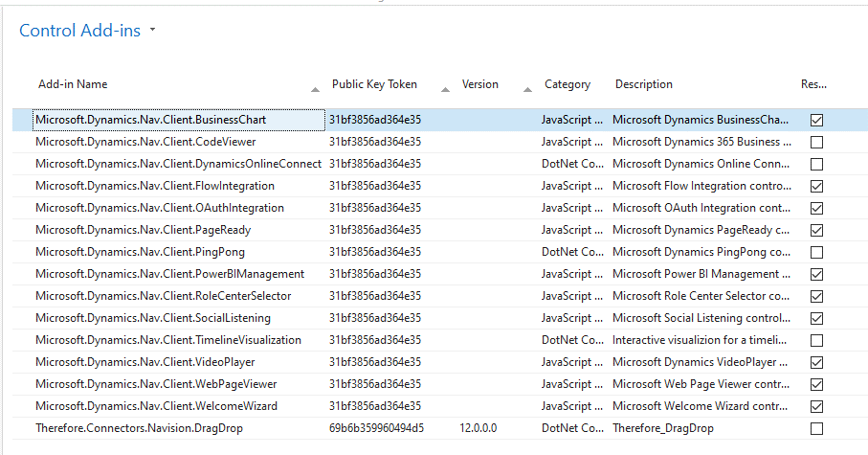Viewport: 868px width, 455px height.
Task: Toggle Resource checkbox for RoleCenterSelector row
Action: (x=816, y=297)
